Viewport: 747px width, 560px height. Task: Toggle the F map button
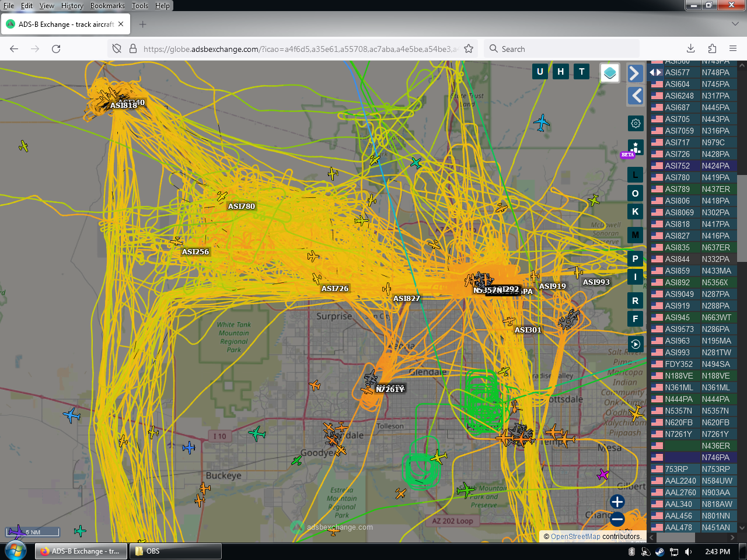[x=636, y=319]
